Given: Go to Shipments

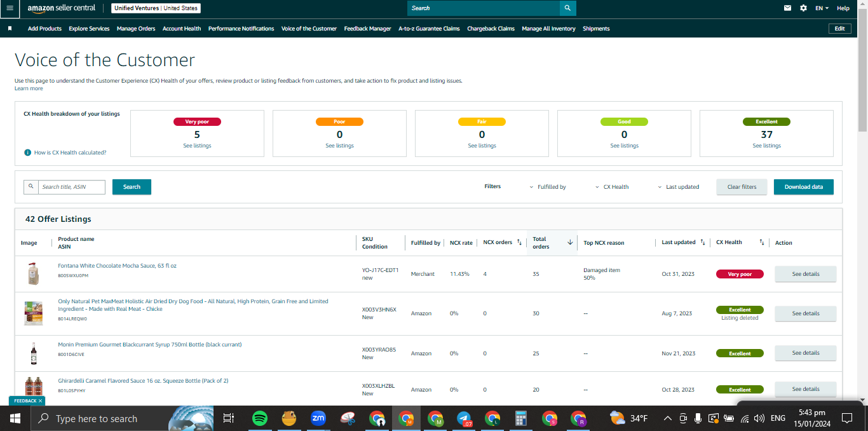Looking at the screenshot, I should click(596, 29).
